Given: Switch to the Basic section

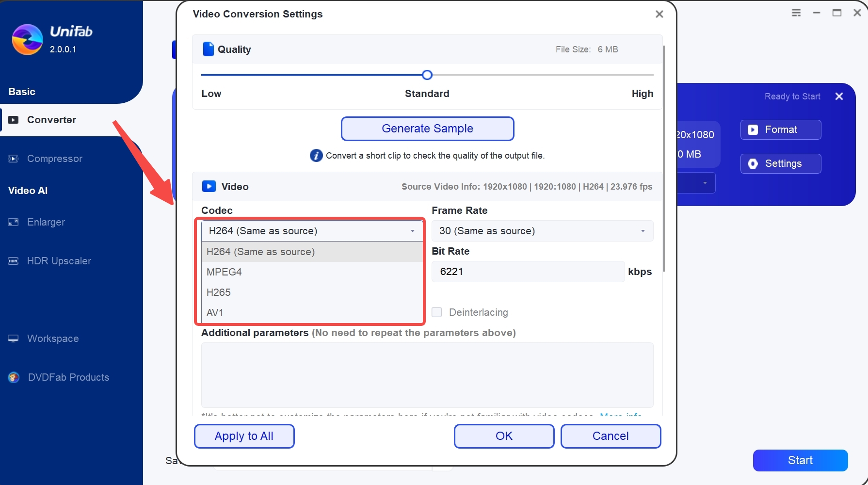Looking at the screenshot, I should pos(21,91).
